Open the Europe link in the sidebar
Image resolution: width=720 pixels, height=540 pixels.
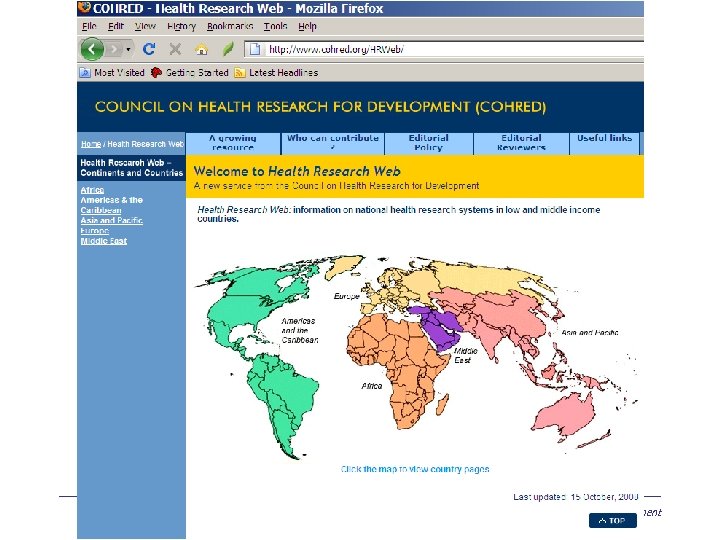(95, 231)
